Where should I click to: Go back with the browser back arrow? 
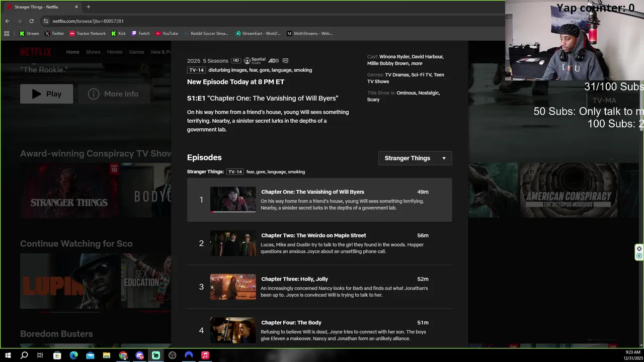[7, 21]
